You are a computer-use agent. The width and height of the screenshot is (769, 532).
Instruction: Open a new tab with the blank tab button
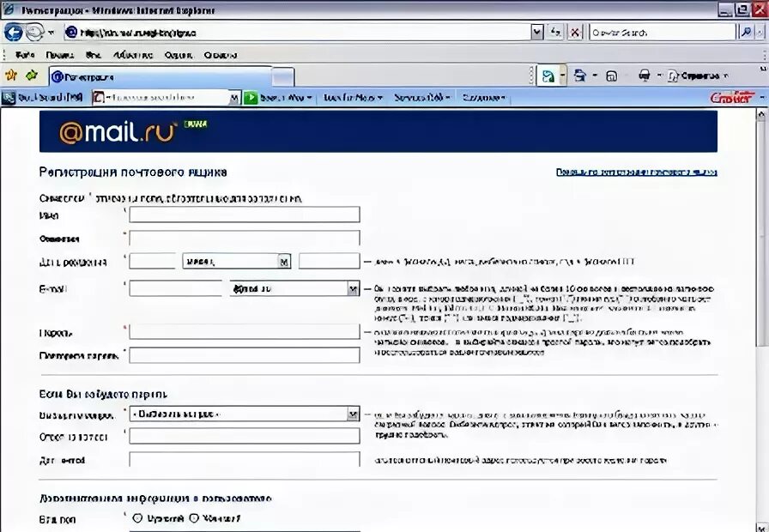point(283,77)
